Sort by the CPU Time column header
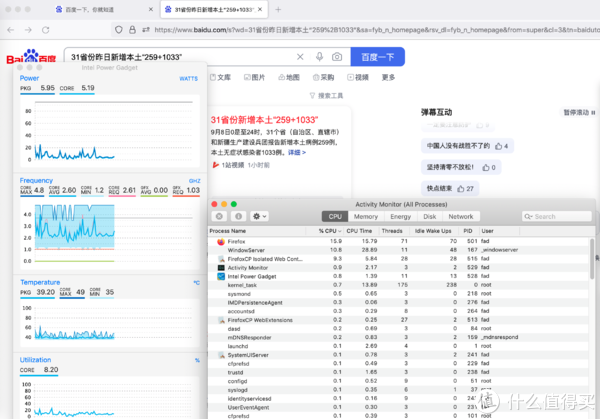 click(359, 231)
